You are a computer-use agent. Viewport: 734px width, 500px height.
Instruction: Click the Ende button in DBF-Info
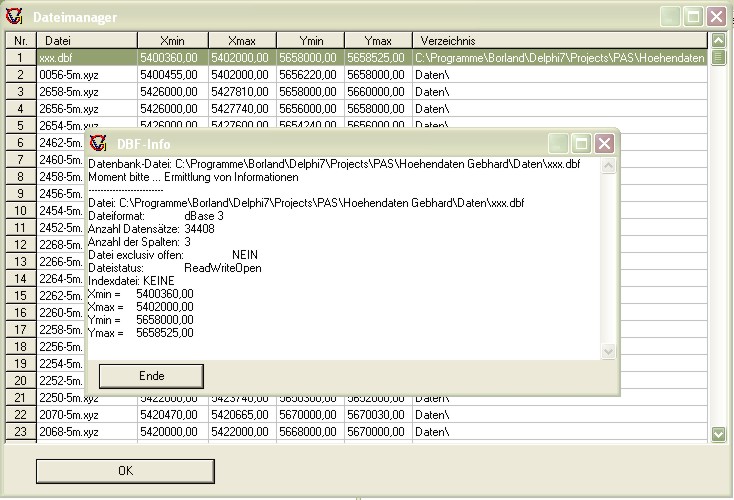(151, 376)
